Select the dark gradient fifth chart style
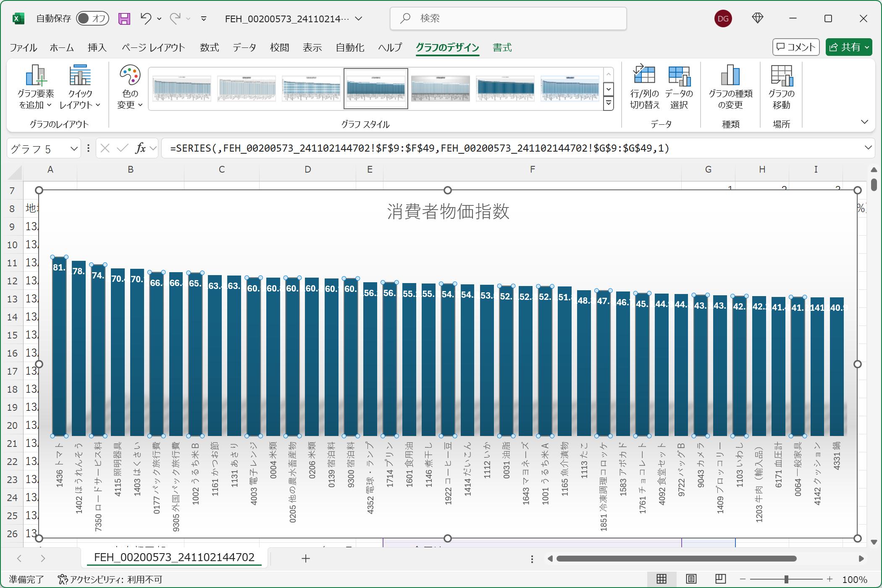This screenshot has width=882, height=588. pyautogui.click(x=441, y=89)
